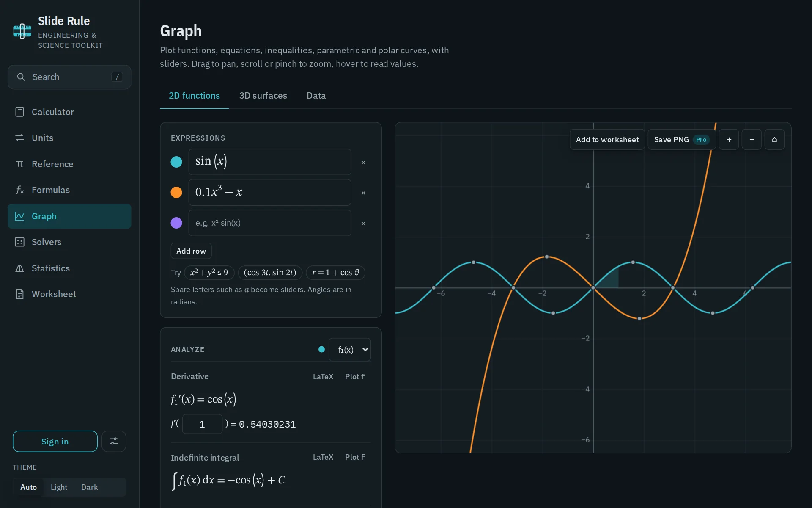Click the Reference pi icon
This screenshot has height=508, width=812.
pos(19,164)
